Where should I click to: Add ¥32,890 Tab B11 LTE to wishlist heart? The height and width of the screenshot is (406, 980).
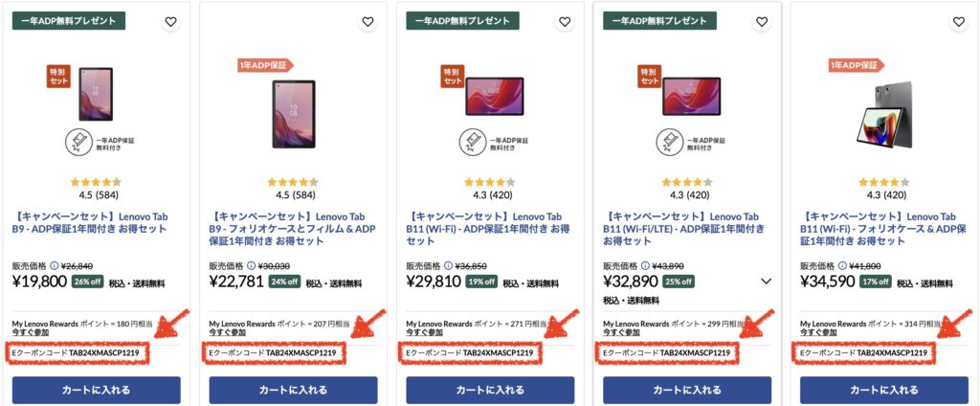pos(761,22)
